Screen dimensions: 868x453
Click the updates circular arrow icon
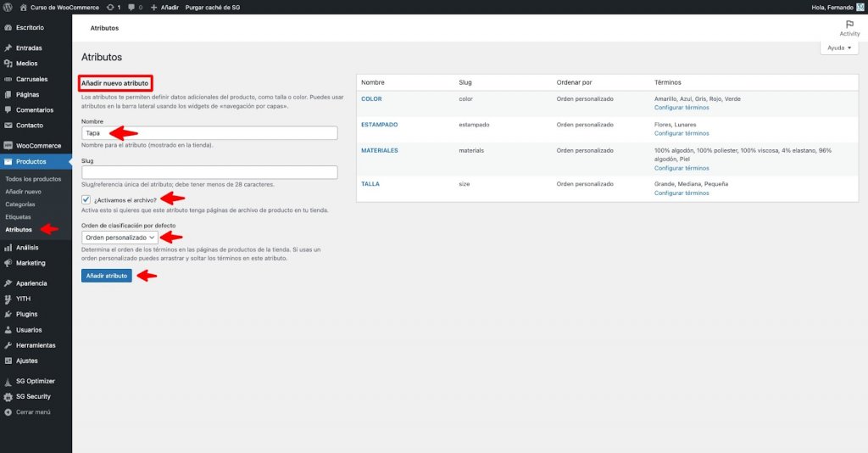pos(110,7)
